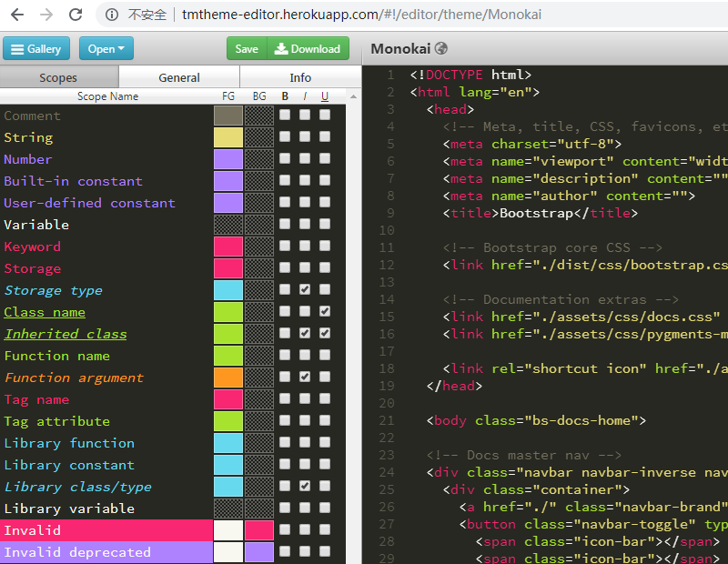This screenshot has width=728, height=564.
Task: Click the underline U column header
Action: 325,96
